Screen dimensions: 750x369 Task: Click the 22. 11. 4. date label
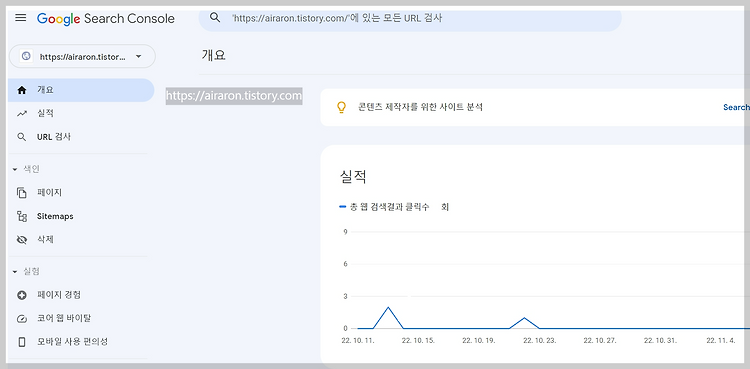tap(721, 341)
